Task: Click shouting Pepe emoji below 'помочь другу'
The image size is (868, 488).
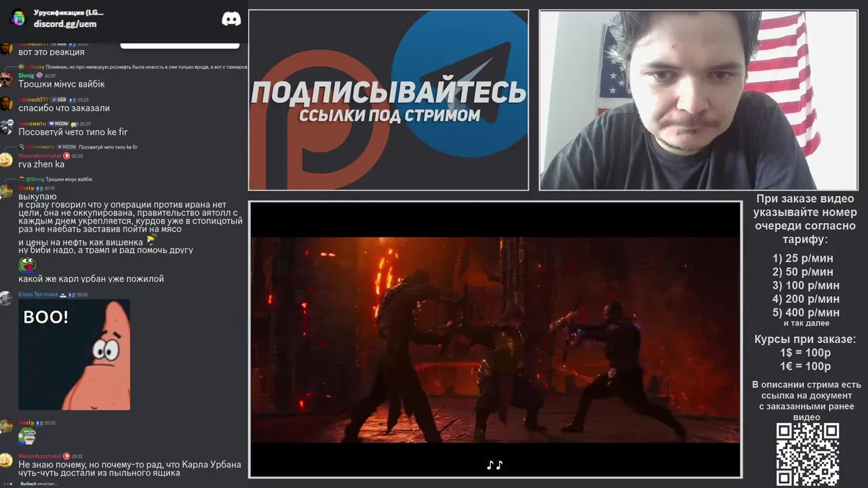Action: click(x=26, y=264)
